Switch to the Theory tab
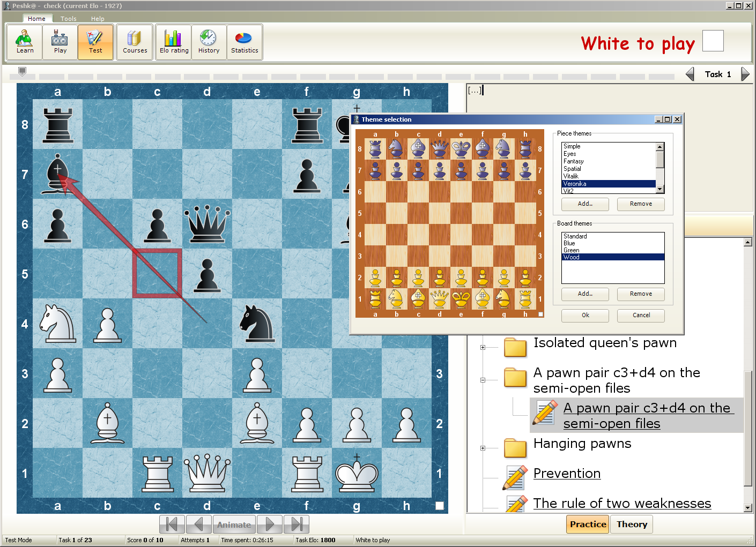The height and width of the screenshot is (547, 756). pos(632,524)
